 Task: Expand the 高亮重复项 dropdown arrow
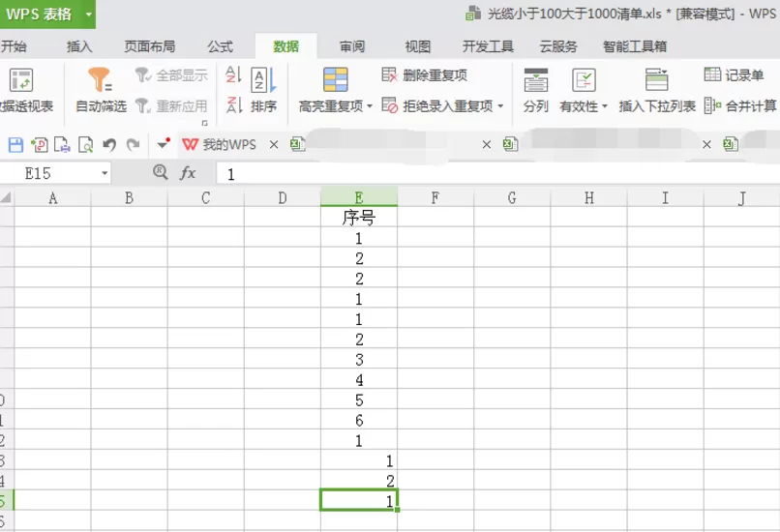click(370, 105)
